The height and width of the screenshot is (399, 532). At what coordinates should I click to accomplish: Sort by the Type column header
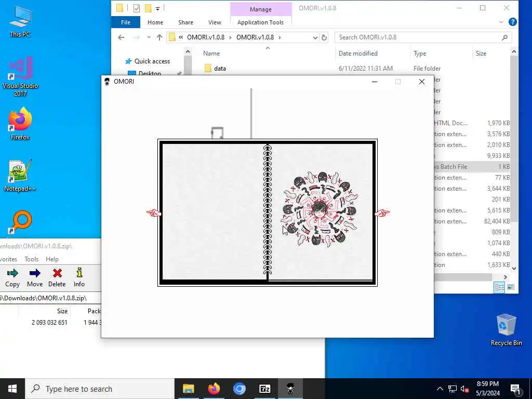point(420,54)
